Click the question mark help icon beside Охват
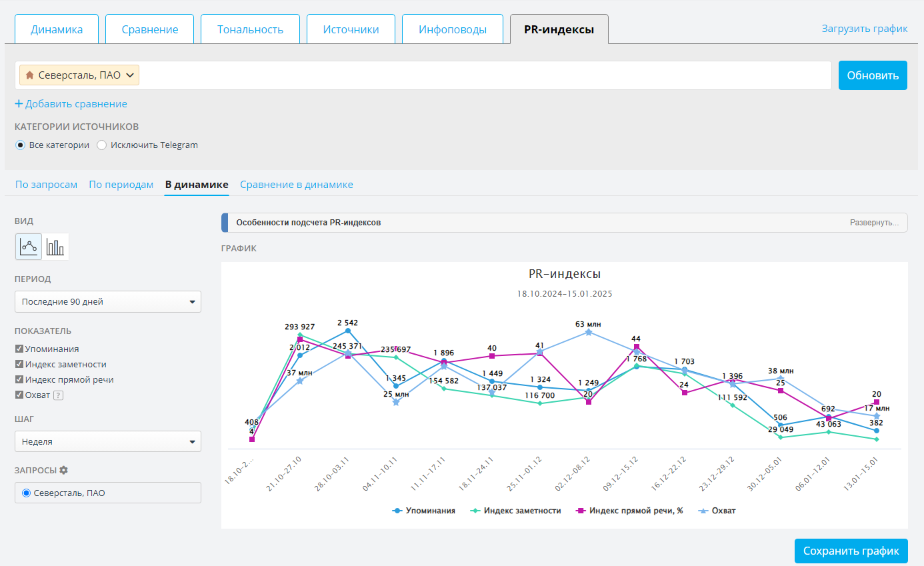The height and width of the screenshot is (566, 924). click(58, 395)
